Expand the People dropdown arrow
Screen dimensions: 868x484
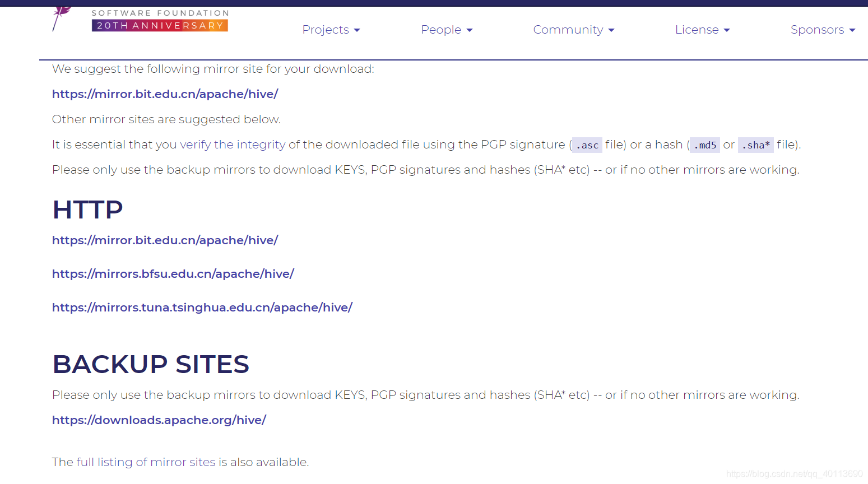(470, 30)
